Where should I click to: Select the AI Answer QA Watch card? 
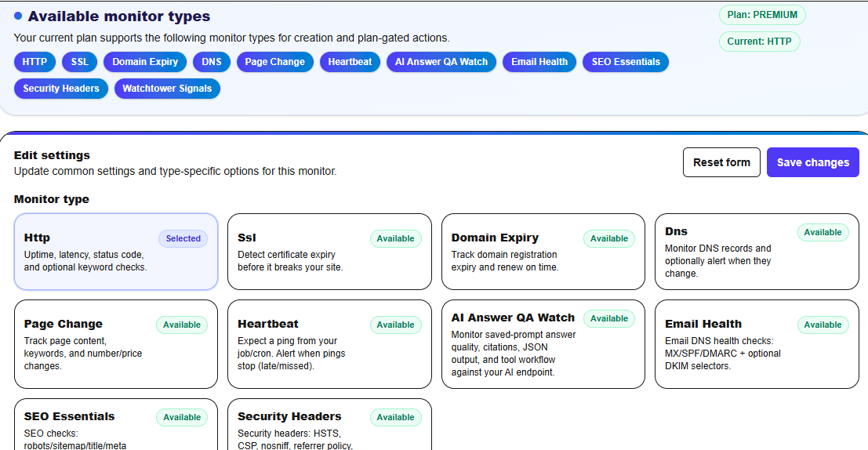click(543, 344)
